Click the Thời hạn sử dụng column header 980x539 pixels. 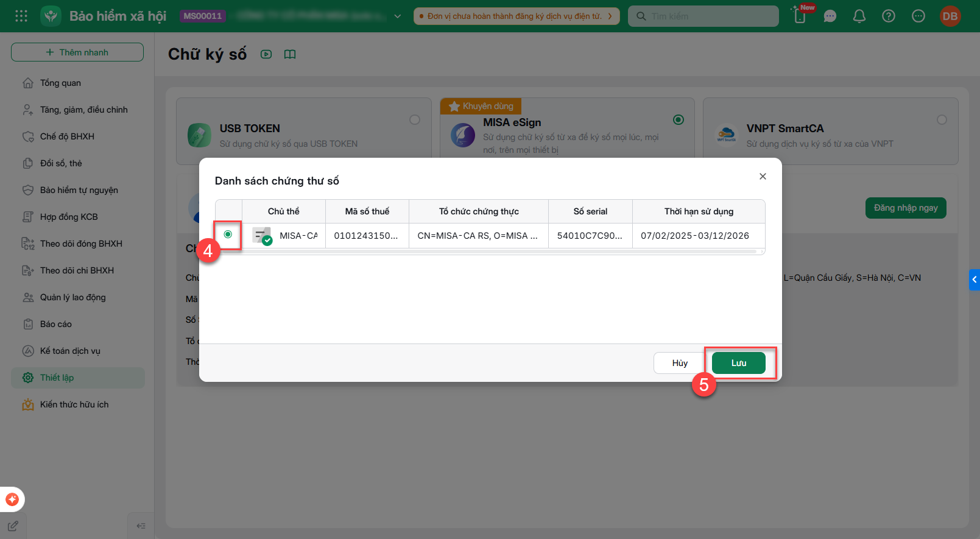pos(699,211)
